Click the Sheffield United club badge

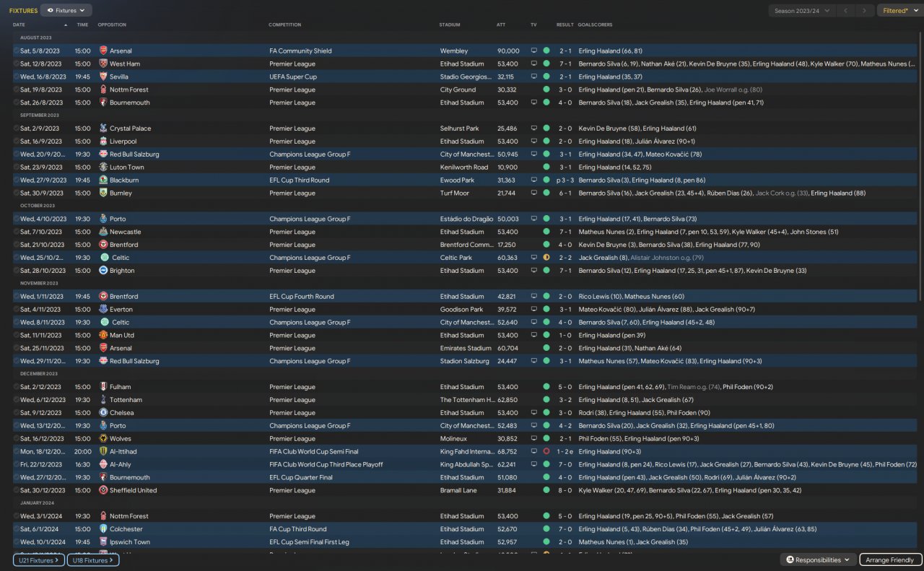[x=103, y=491]
